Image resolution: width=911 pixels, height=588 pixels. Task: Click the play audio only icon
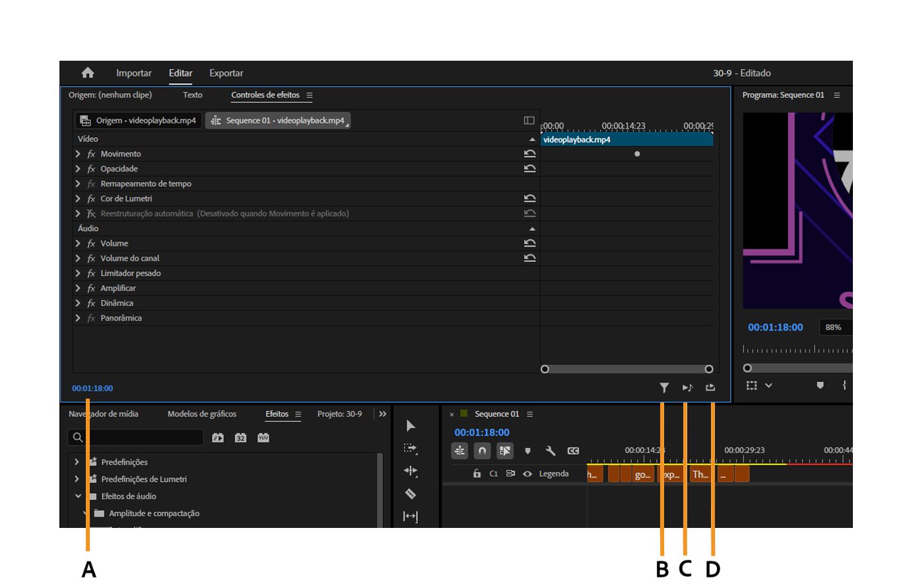pyautogui.click(x=687, y=388)
